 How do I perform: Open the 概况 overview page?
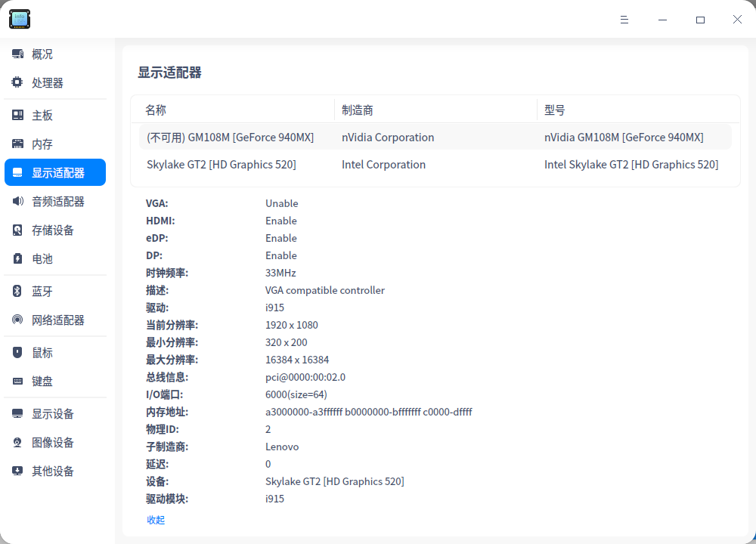pos(55,54)
